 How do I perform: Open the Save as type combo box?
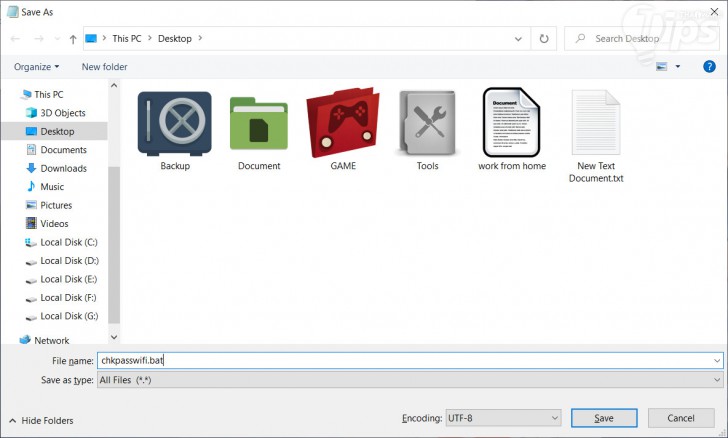[x=410, y=380]
